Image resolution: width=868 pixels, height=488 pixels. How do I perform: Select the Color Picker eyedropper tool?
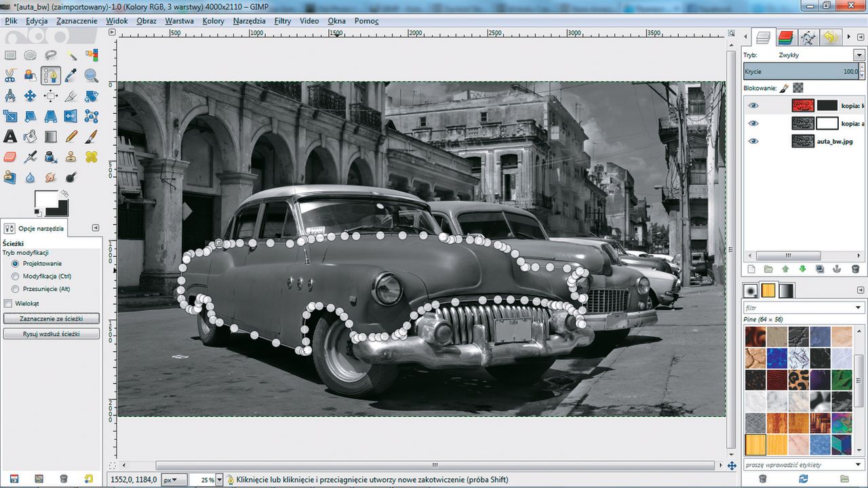click(x=71, y=76)
